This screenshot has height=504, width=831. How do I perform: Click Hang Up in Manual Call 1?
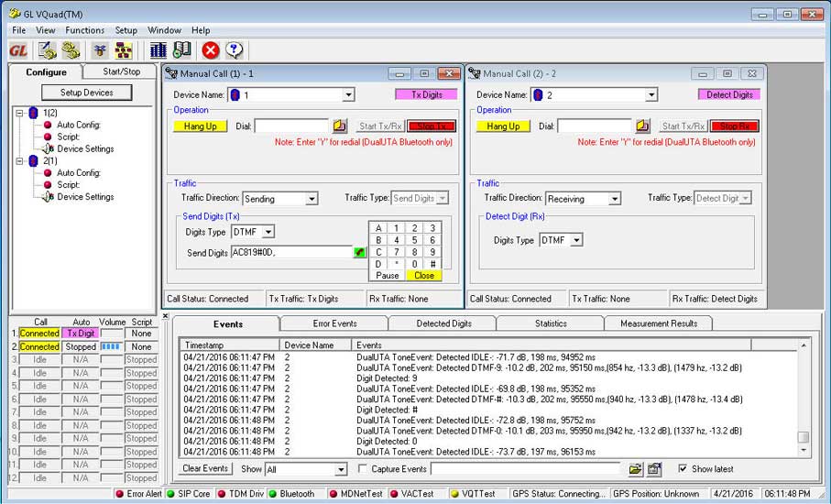(201, 126)
